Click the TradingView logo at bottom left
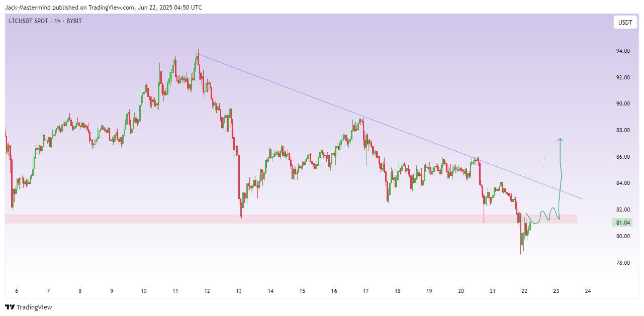 point(29,307)
